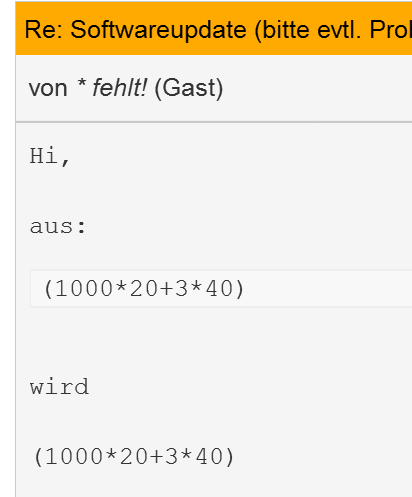The height and width of the screenshot is (497, 412).
Task: Click the asterisk before 'fehlt!'
Action: click(x=82, y=84)
